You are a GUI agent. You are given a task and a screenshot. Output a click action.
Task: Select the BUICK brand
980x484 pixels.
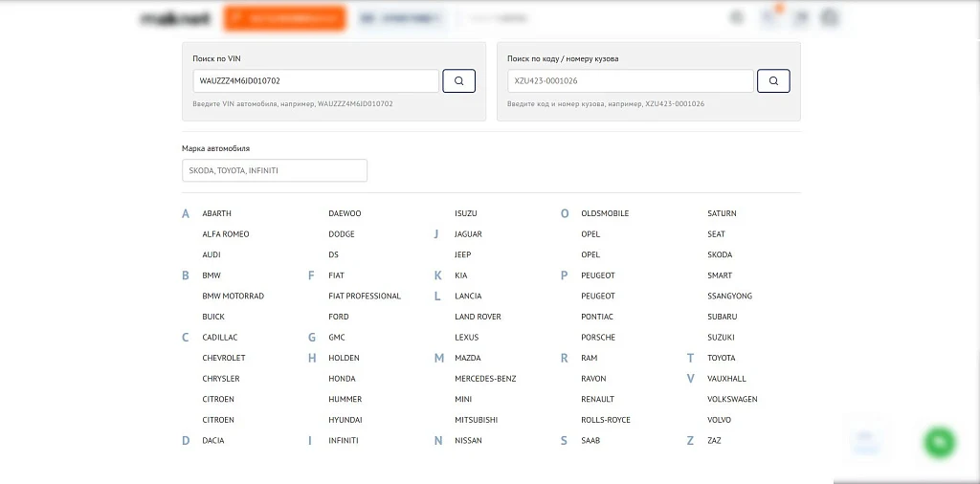click(x=213, y=317)
